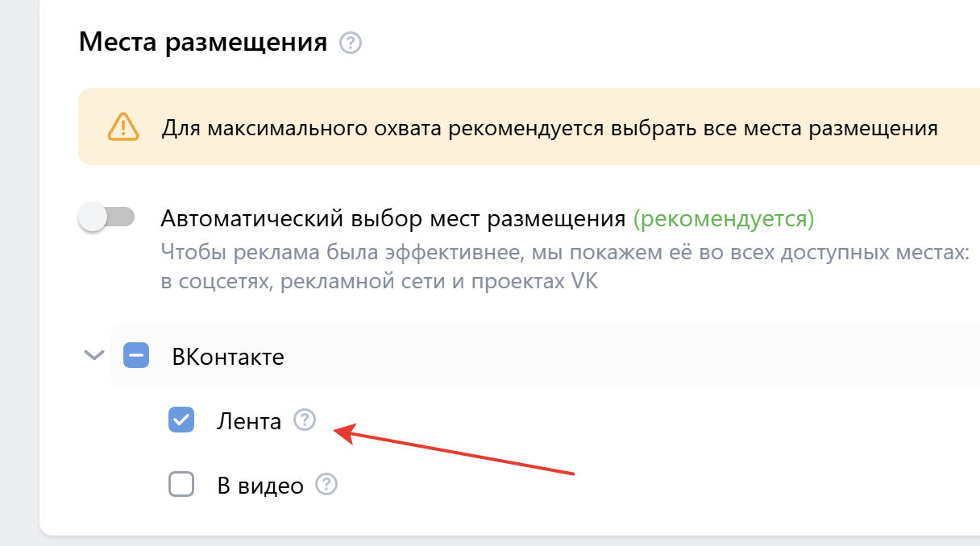Uncheck the Лента checkbox
Image resolution: width=980 pixels, height=546 pixels.
(x=181, y=420)
